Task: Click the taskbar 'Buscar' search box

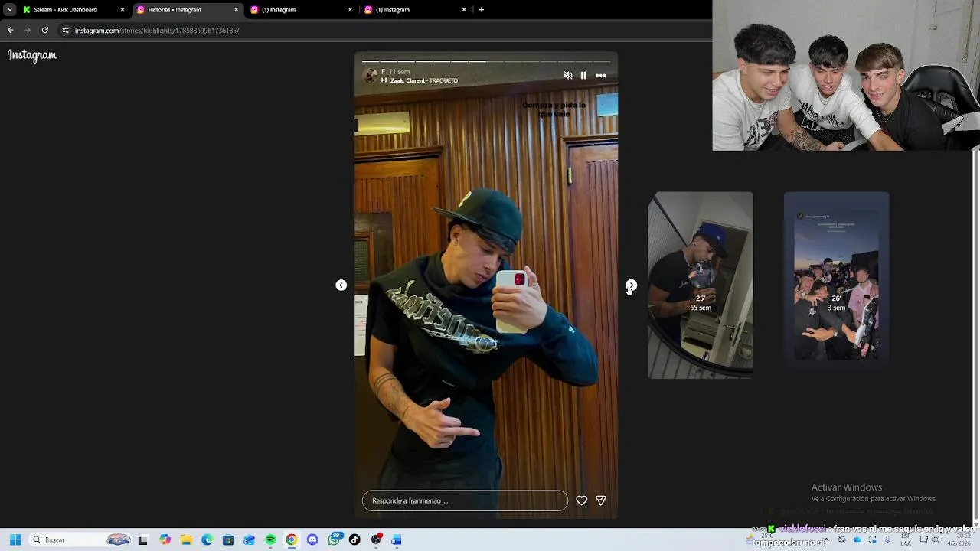Action: (x=80, y=540)
